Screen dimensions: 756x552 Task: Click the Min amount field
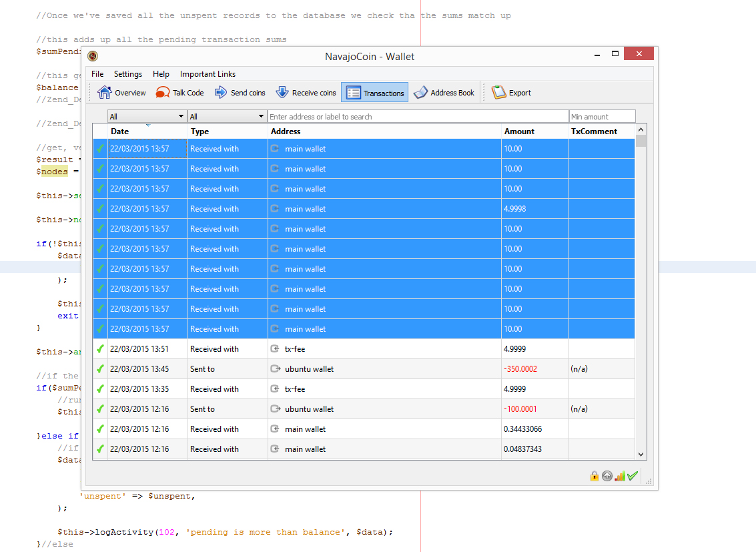tap(602, 117)
